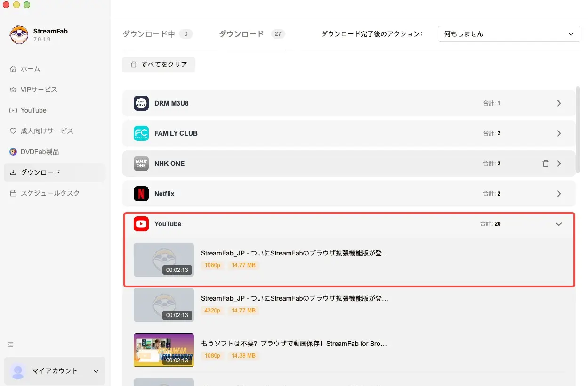Click the red YouTube group icon
588x386 pixels.
coord(141,224)
